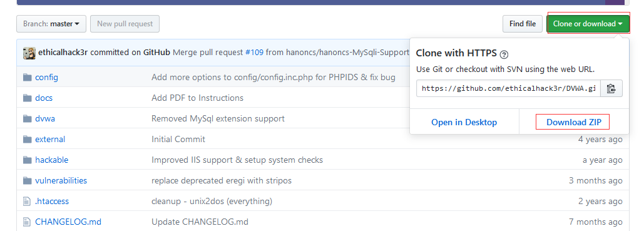The image size is (644, 231).
Task: Click the Find file button
Action: coord(523,24)
